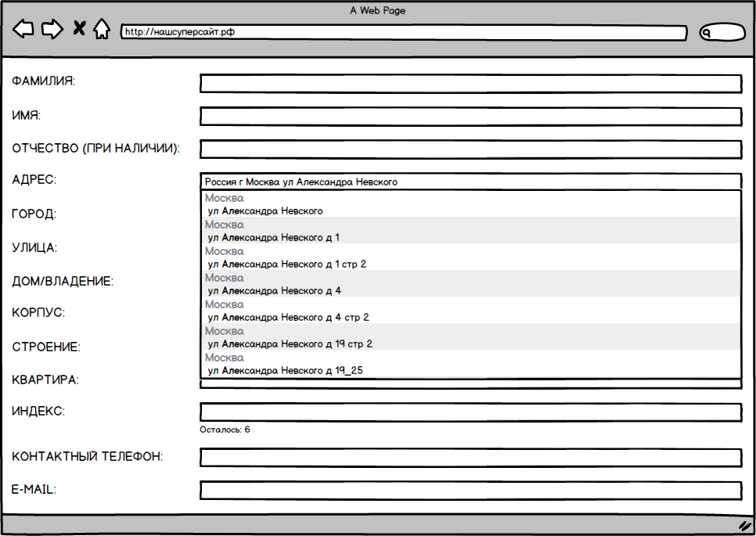Click the ФАМИЛИЯ label
This screenshot has height=536, width=756.
pyautogui.click(x=43, y=81)
